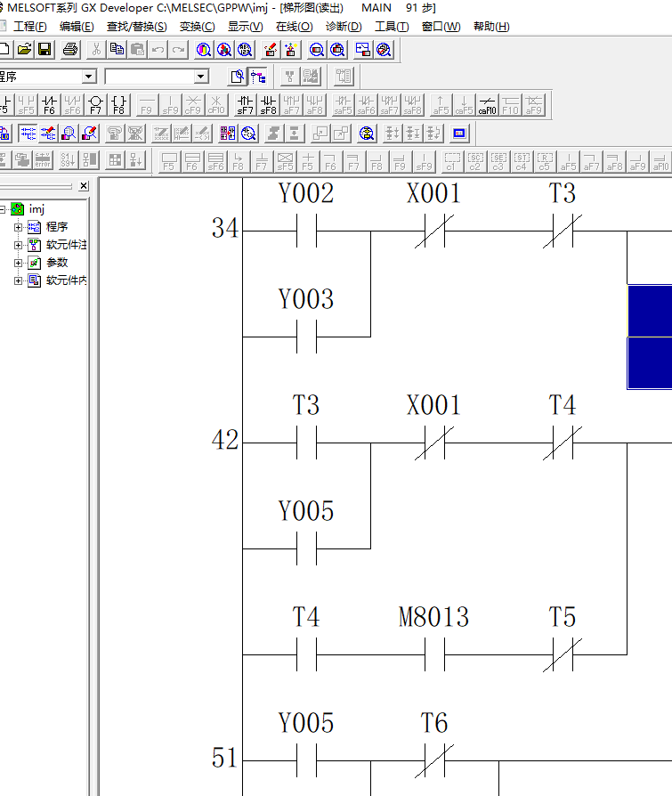Image resolution: width=672 pixels, height=796 pixels.
Task: Save the project with the floppy disk icon
Action: 45,49
